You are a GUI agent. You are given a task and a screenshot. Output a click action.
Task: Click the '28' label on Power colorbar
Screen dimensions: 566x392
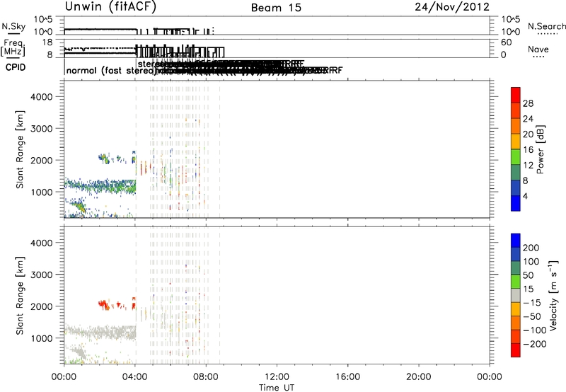pyautogui.click(x=528, y=103)
